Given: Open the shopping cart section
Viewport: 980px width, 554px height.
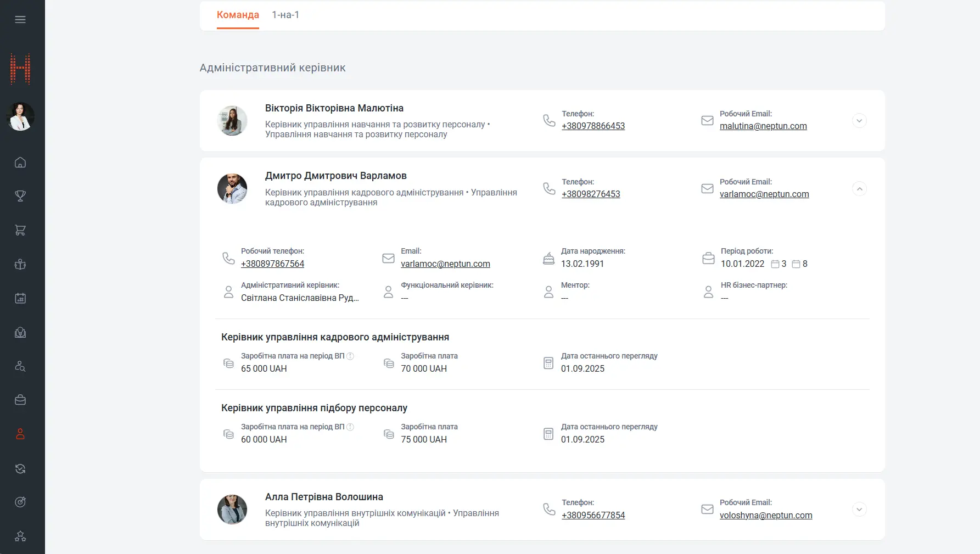Looking at the screenshot, I should click(20, 230).
